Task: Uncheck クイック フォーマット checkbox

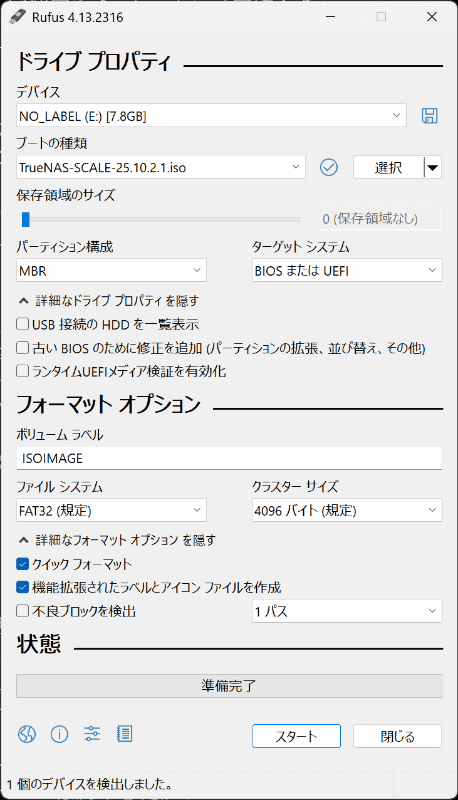Action: click(x=22, y=564)
